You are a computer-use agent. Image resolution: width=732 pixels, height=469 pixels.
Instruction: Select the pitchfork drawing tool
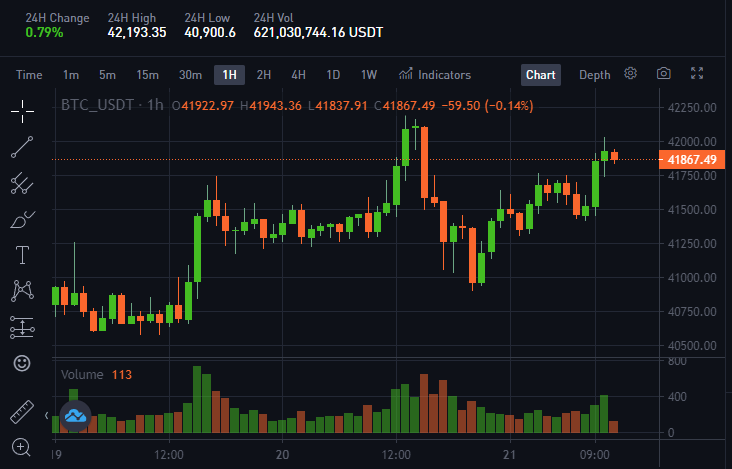pos(22,183)
